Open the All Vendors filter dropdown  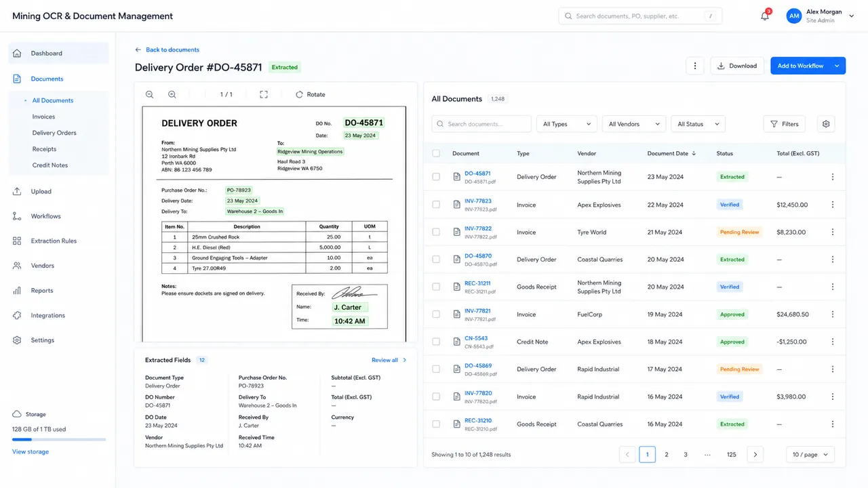633,124
